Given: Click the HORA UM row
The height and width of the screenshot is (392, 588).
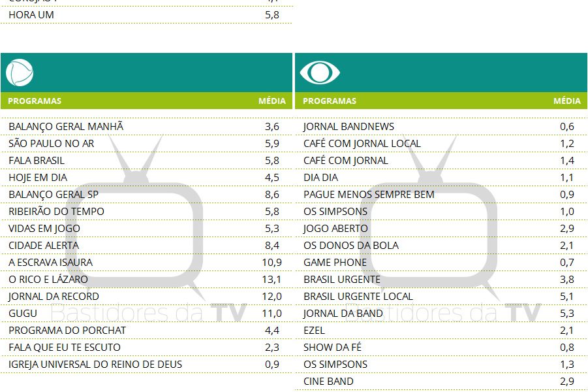Looking at the screenshot, I should point(31,14).
